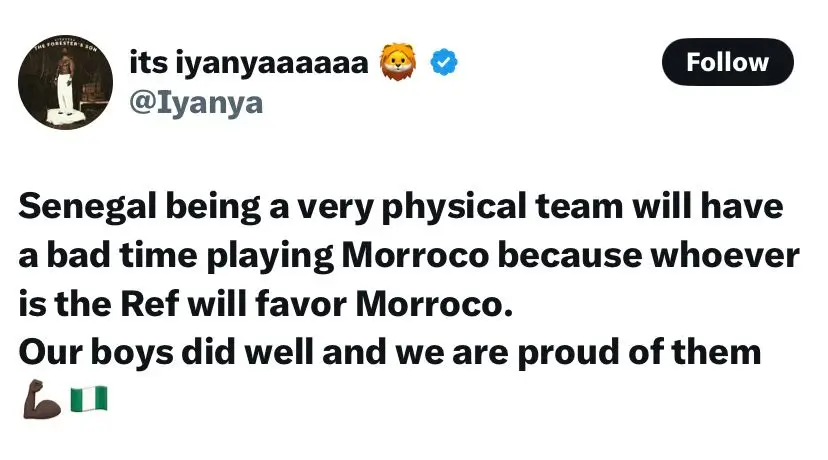Viewport: 828px width, 460px height.
Task: Click the Follow button
Action: coord(727,62)
